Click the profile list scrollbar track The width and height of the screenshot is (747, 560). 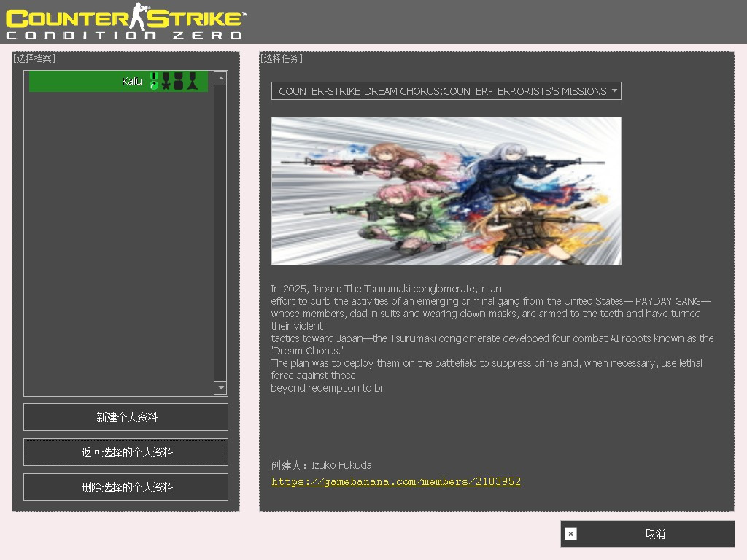click(220, 233)
